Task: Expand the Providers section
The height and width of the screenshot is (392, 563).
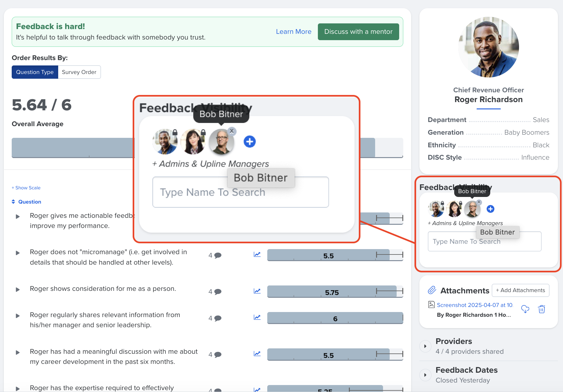Action: [425, 346]
